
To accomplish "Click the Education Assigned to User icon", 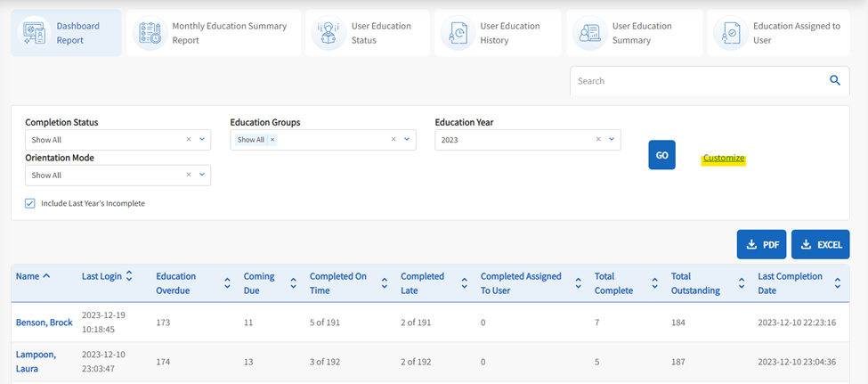I will (x=731, y=34).
